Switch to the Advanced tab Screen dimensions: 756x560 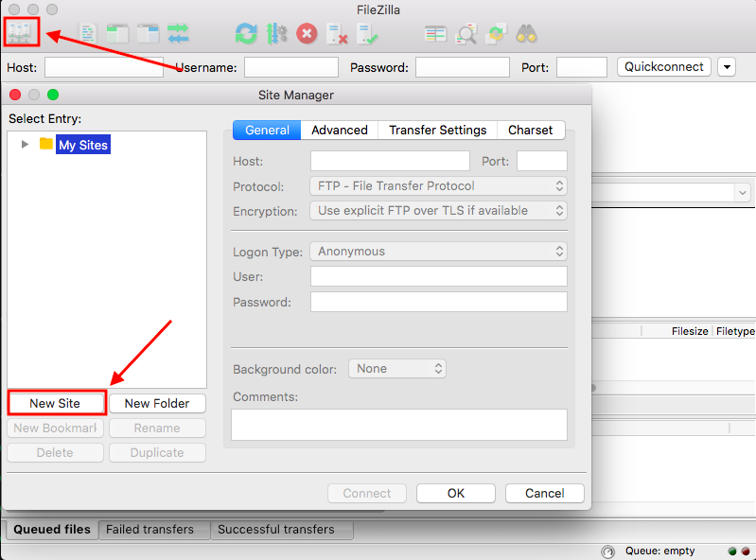tap(340, 131)
